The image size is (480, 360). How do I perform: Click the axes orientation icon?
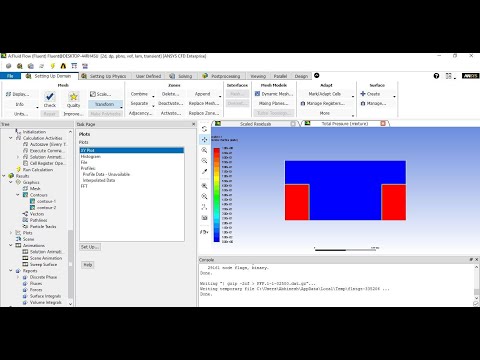(x=204, y=207)
